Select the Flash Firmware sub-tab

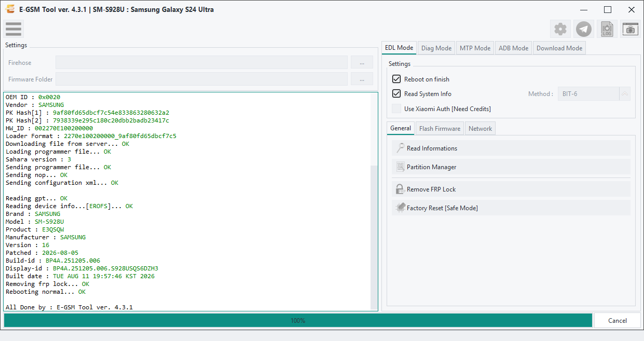tap(440, 129)
